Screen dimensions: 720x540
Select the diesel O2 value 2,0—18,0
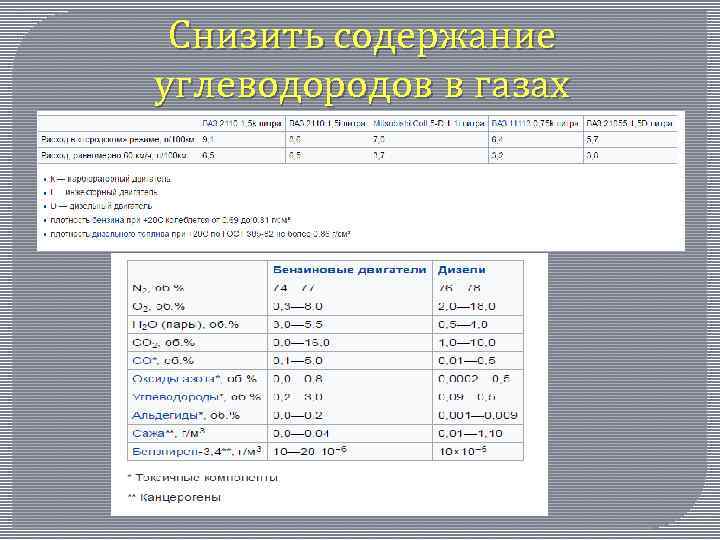[x=467, y=307]
